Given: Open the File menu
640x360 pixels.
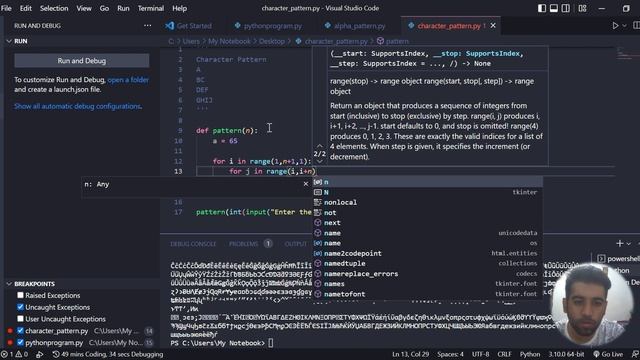Looking at the screenshot, I should click(x=6, y=8).
